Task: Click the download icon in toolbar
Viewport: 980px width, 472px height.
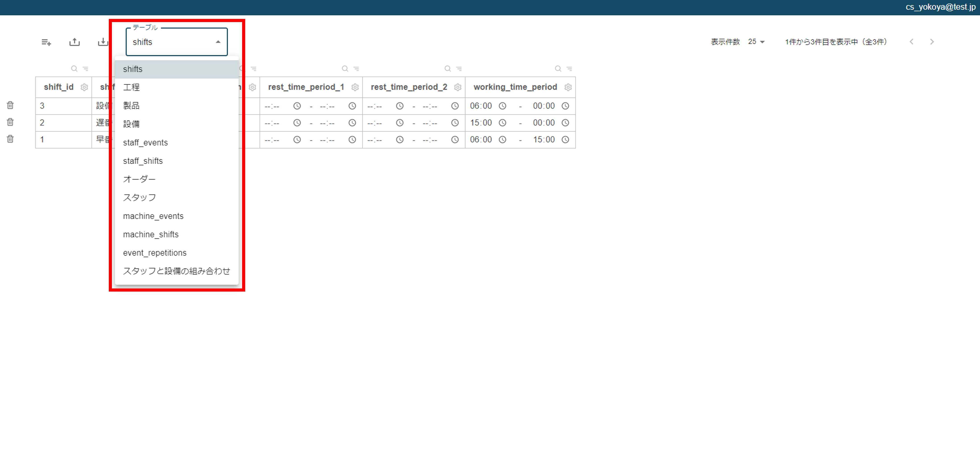Action: pyautogui.click(x=103, y=42)
